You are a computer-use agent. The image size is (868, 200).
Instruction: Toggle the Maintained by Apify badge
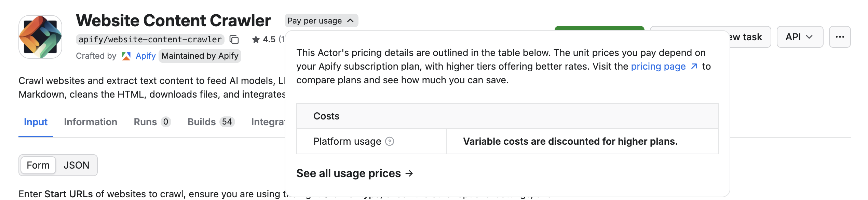point(201,56)
